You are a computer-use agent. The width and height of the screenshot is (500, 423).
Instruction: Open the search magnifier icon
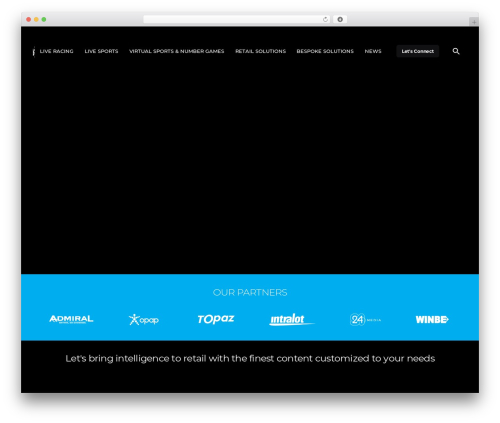[456, 51]
